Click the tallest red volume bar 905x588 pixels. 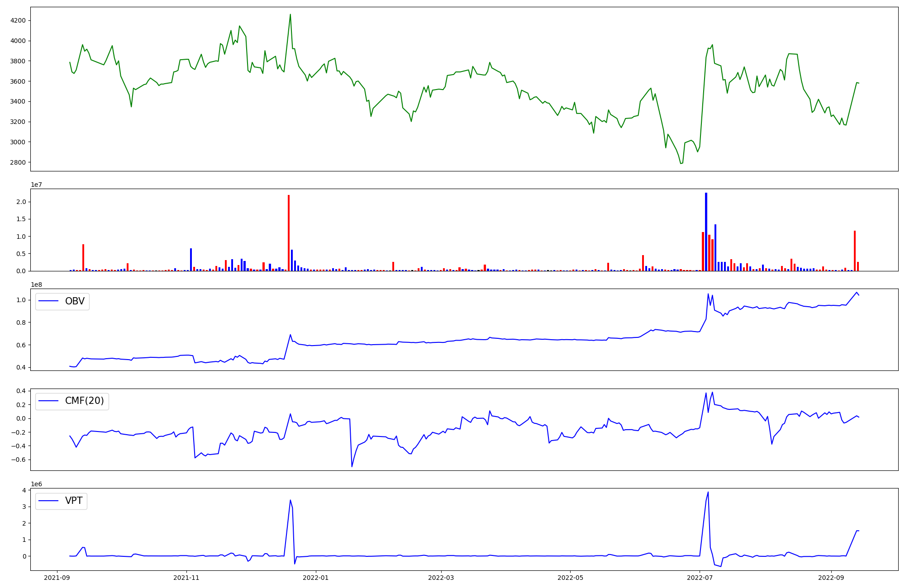point(289,233)
